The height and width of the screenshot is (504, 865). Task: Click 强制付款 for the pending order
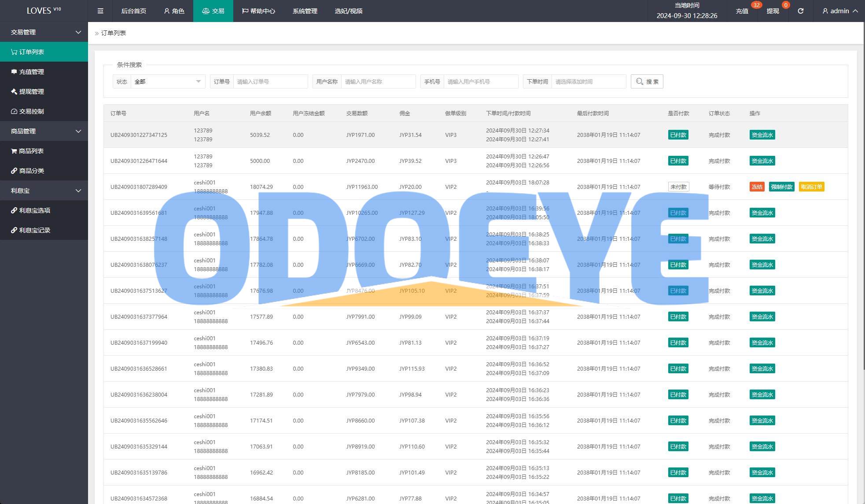click(x=781, y=187)
